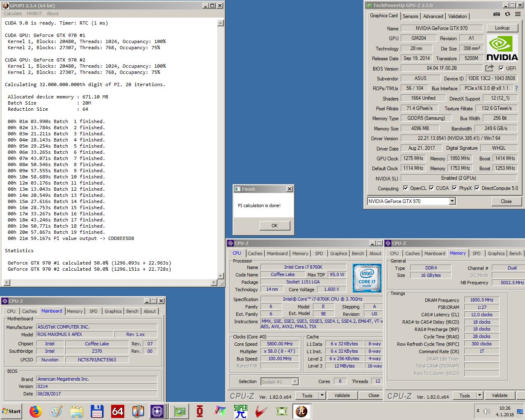525x420 pixels.
Task: Click the Lookup button in GPU-Z
Action: [x=502, y=28]
